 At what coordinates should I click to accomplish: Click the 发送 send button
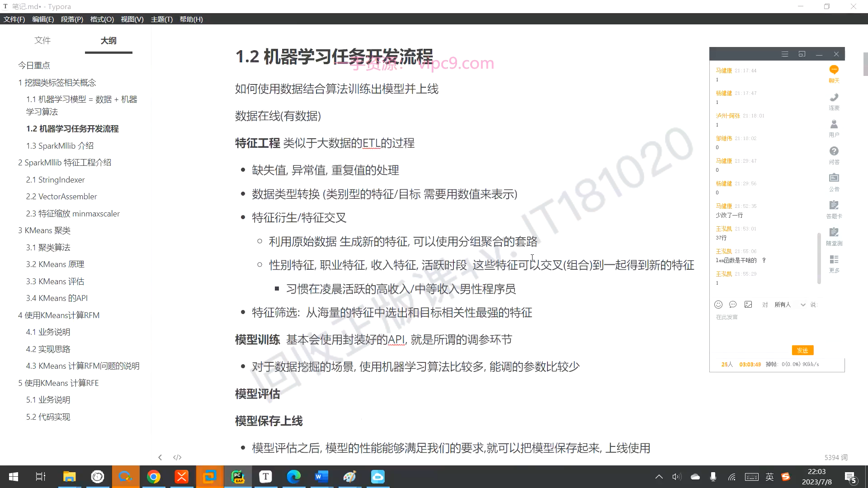point(802,350)
